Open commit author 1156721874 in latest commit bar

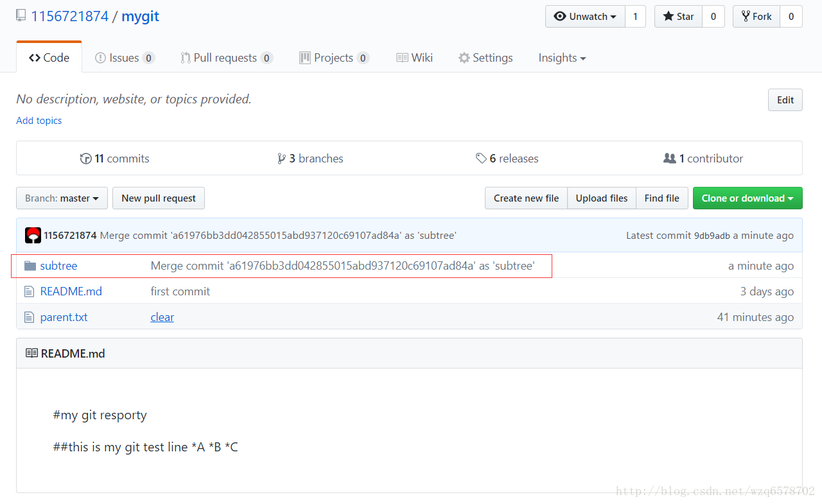click(70, 236)
